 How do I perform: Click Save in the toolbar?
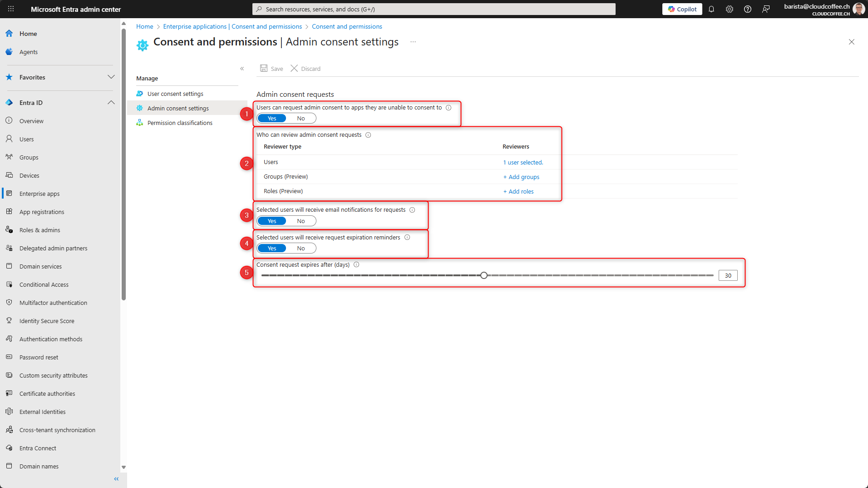pyautogui.click(x=271, y=69)
